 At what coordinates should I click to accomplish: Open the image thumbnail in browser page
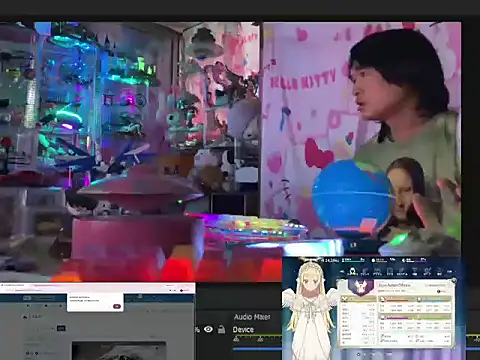pos(119,351)
